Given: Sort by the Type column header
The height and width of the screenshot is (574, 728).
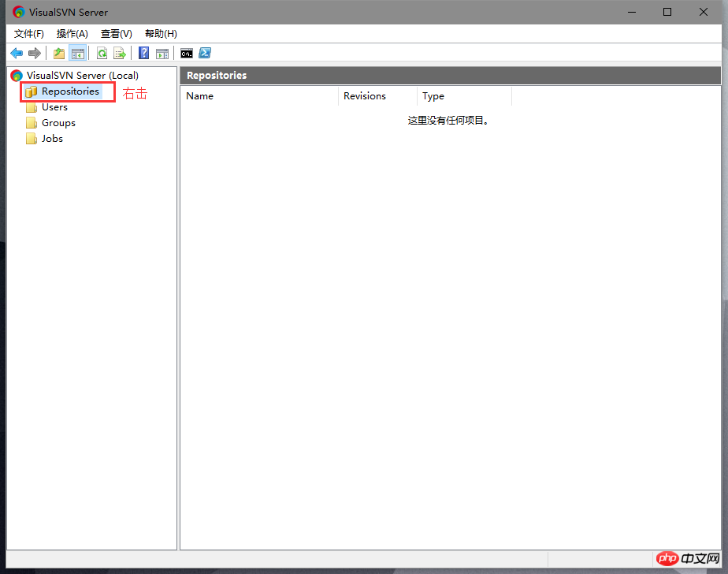Looking at the screenshot, I should [x=465, y=96].
